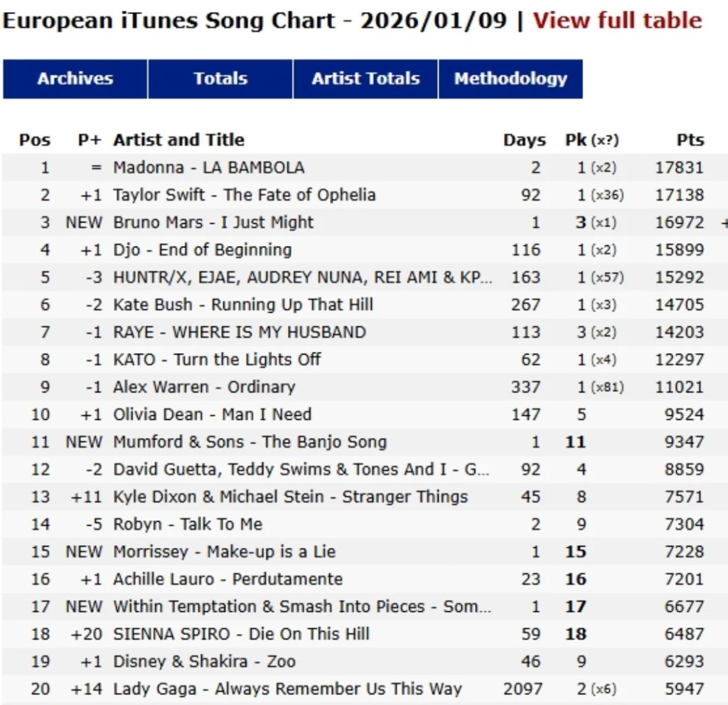Select Madonna - LA BAMBOLA row title
728x705 pixels.
coord(208,168)
